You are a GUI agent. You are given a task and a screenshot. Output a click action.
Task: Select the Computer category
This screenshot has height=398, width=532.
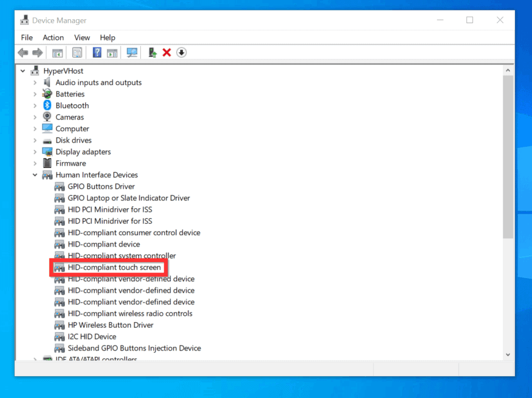pos(72,129)
